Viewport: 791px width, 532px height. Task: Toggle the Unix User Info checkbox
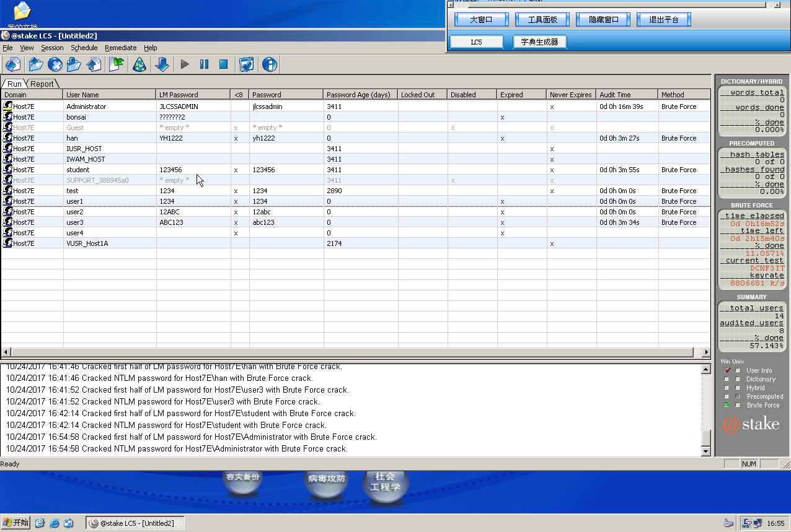coord(738,370)
